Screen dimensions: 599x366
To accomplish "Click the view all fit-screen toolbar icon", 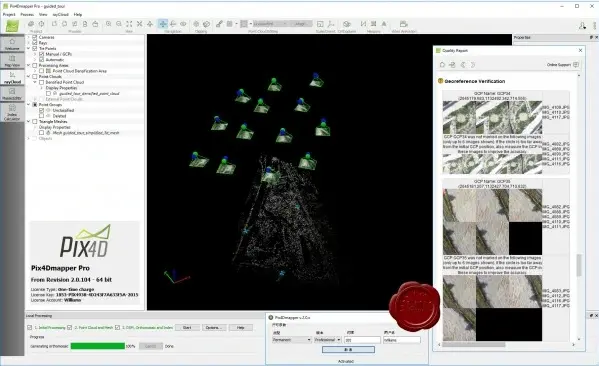I will (x=129, y=24).
